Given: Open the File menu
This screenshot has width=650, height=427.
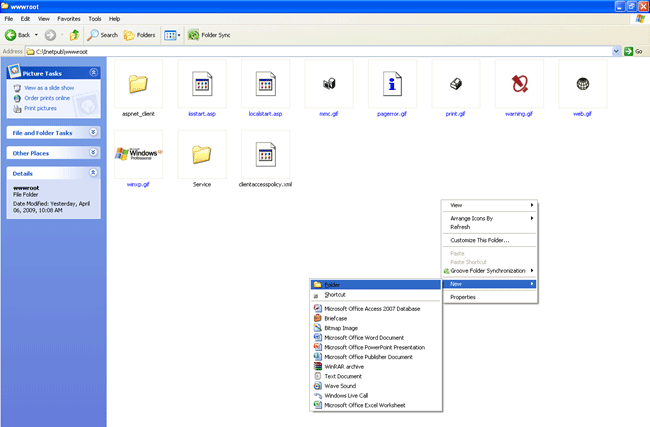Looking at the screenshot, I should point(9,19).
